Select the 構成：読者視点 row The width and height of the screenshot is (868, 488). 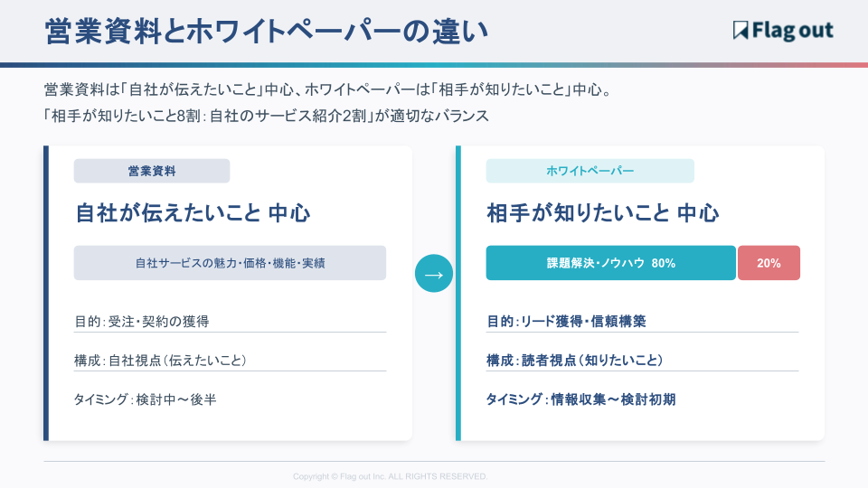pyautogui.click(x=575, y=360)
